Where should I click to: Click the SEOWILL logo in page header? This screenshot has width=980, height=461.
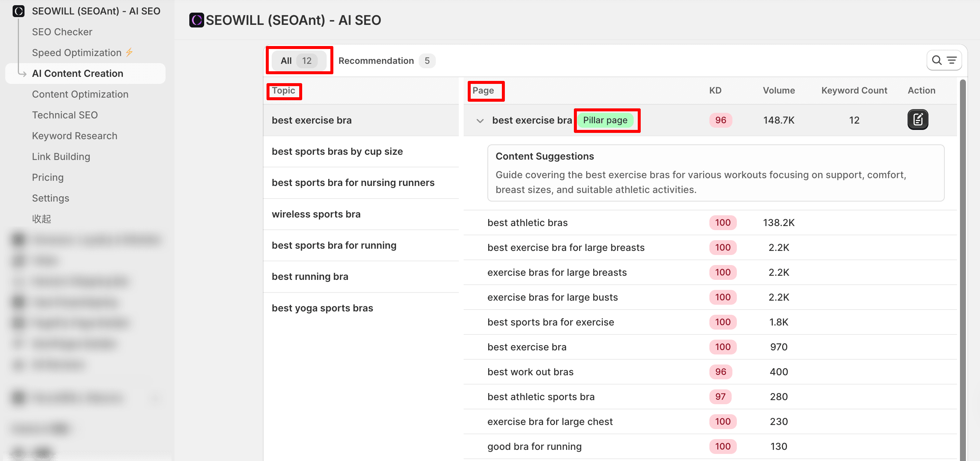[x=196, y=20]
